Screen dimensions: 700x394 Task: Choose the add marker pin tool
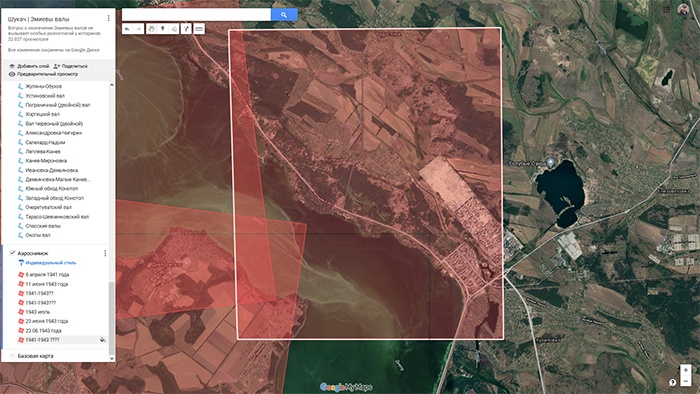(163, 29)
